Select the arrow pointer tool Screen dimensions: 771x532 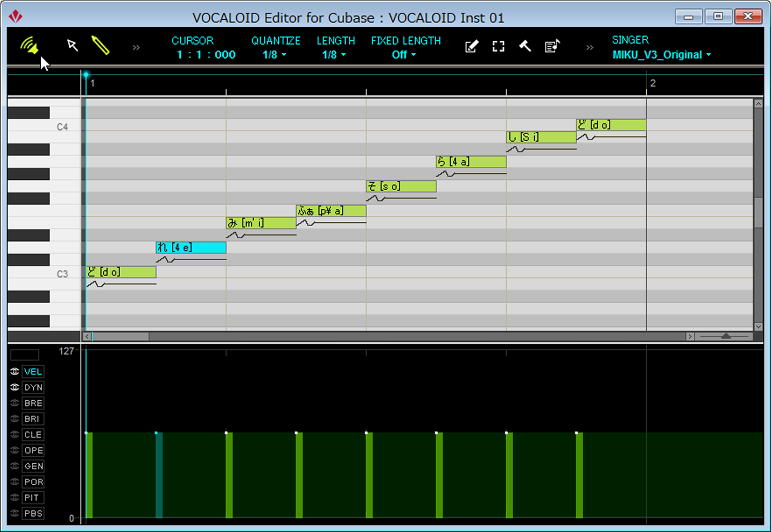pyautogui.click(x=72, y=45)
